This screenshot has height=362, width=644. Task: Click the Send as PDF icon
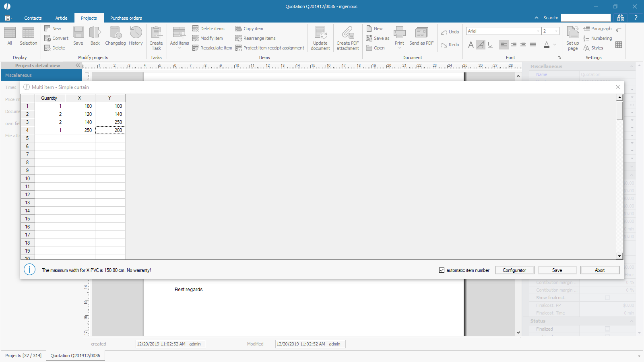[421, 33]
